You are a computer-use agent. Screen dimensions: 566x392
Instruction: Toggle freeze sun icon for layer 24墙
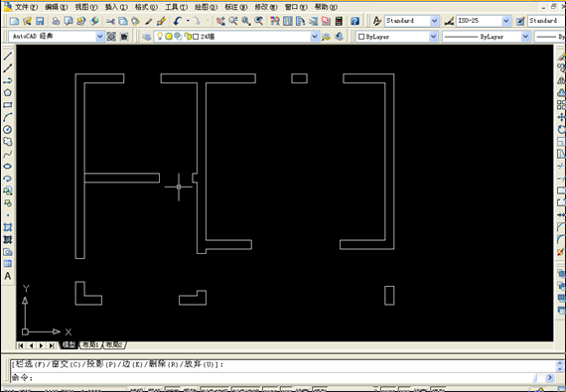tap(169, 36)
